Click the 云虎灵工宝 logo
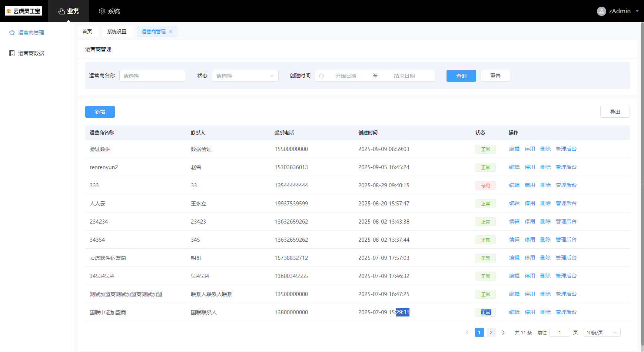644x352 pixels. point(23,11)
